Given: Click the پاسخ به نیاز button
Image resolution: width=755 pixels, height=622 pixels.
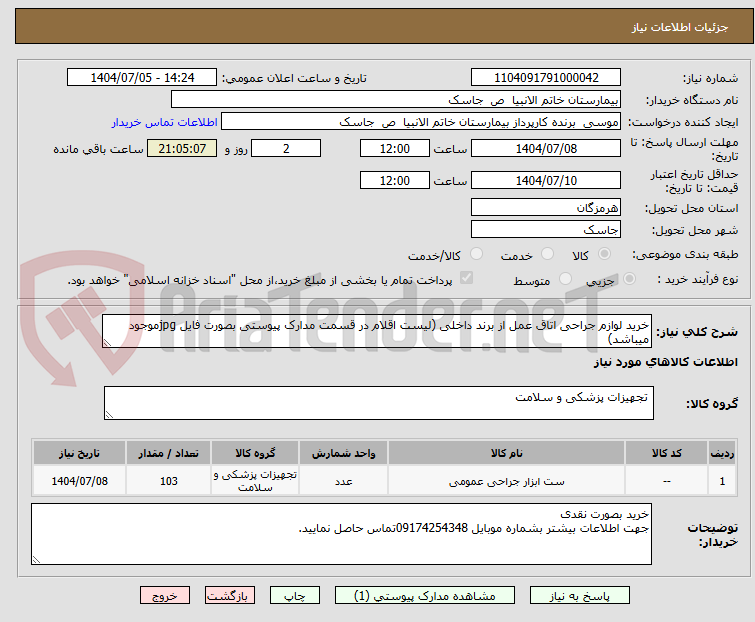Looking at the screenshot, I should pos(579,596).
